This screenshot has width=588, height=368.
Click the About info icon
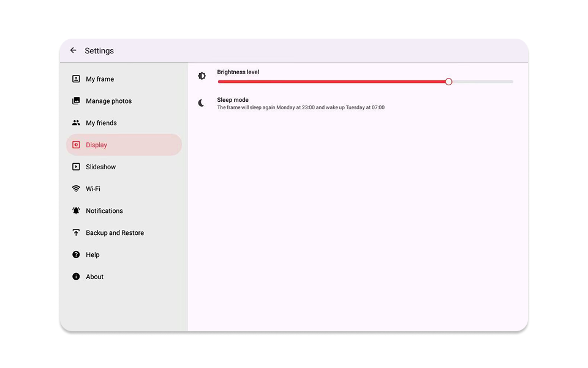click(76, 277)
